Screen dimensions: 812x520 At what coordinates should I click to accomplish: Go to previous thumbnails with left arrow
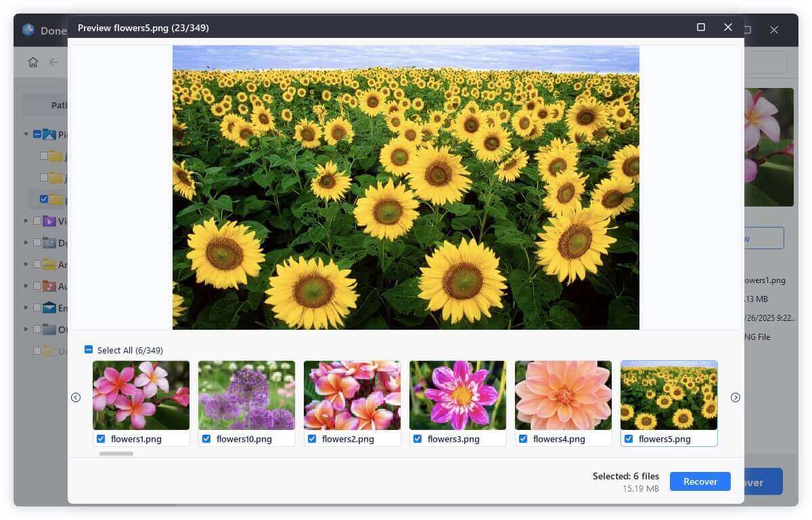click(x=76, y=397)
